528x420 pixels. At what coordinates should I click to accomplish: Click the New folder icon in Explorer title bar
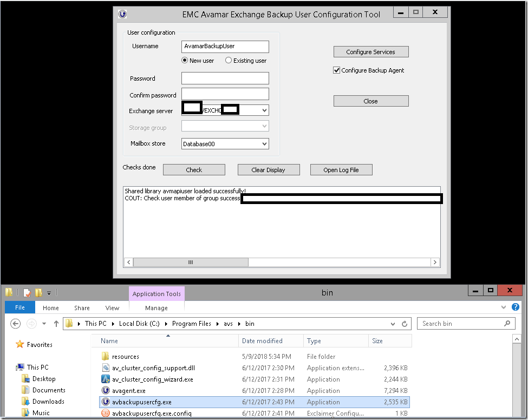click(x=38, y=293)
